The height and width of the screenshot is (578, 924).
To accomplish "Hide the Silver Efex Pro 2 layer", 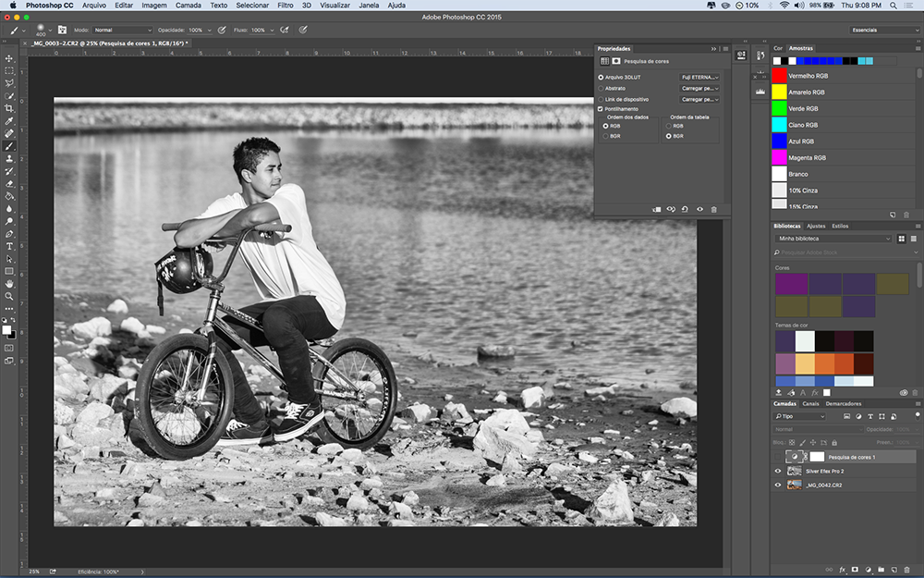I will click(777, 471).
